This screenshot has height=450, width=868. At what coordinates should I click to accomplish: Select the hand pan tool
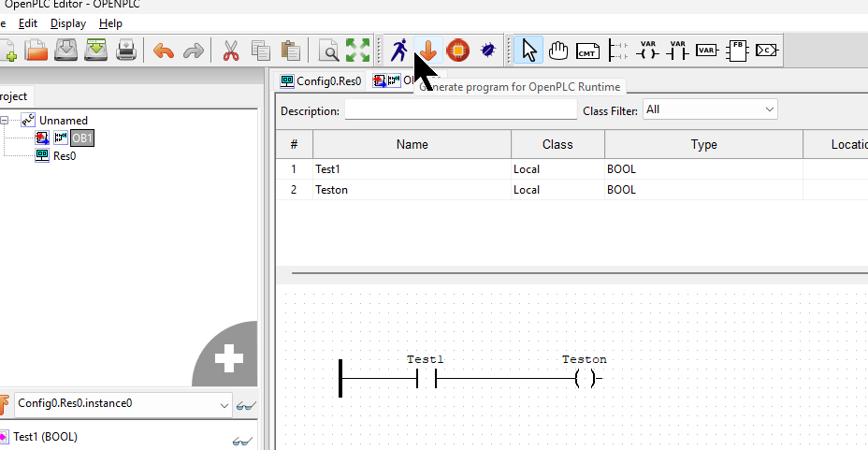click(x=558, y=51)
